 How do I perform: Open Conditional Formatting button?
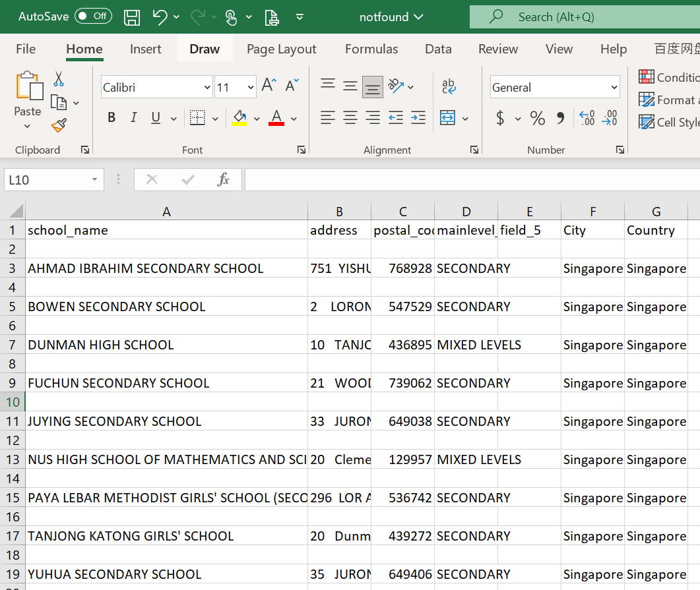coord(668,77)
